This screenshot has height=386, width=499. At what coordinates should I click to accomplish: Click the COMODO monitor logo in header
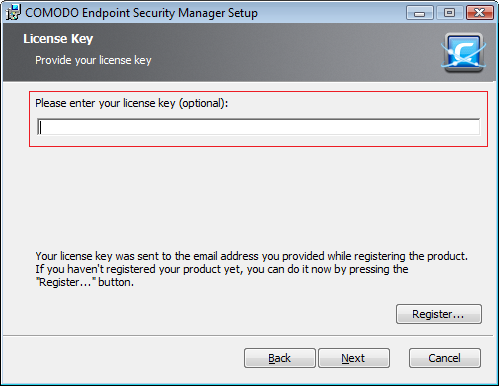point(463,52)
